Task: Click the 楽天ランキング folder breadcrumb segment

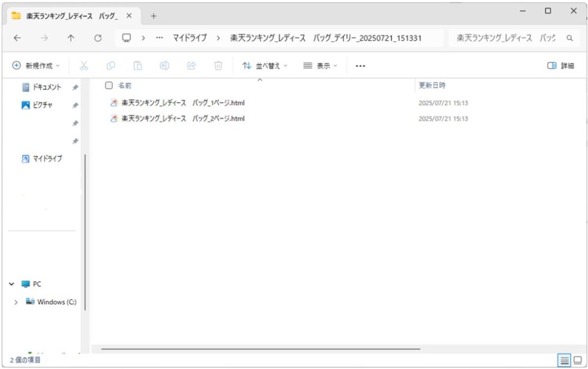Action: tap(326, 38)
